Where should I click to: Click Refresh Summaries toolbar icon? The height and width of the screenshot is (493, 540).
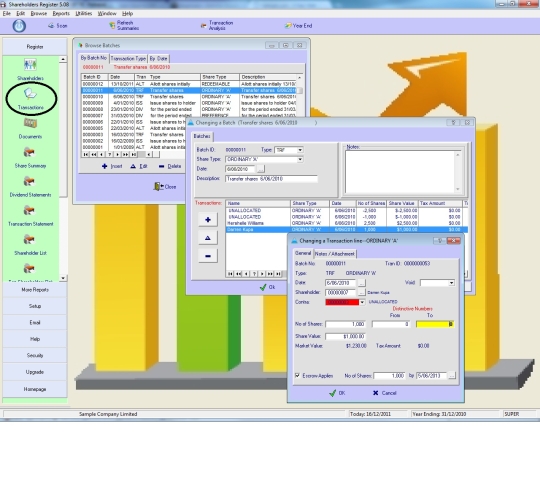(x=124, y=25)
